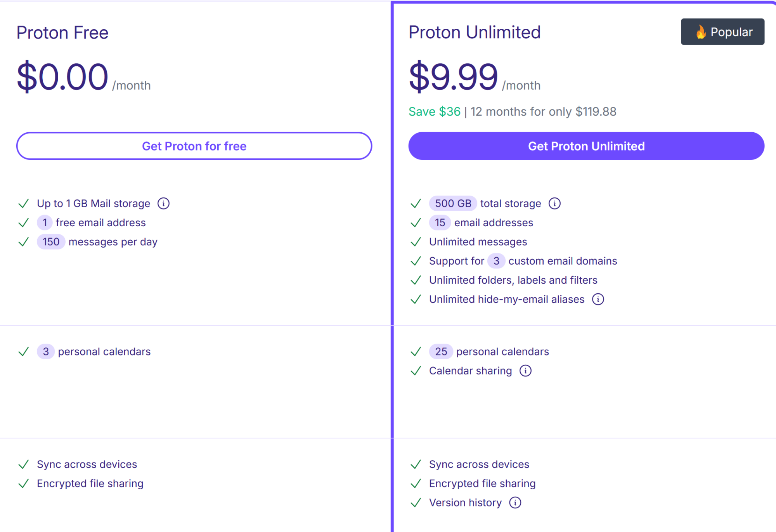Click the Proton Unlimited plan title

(x=475, y=32)
